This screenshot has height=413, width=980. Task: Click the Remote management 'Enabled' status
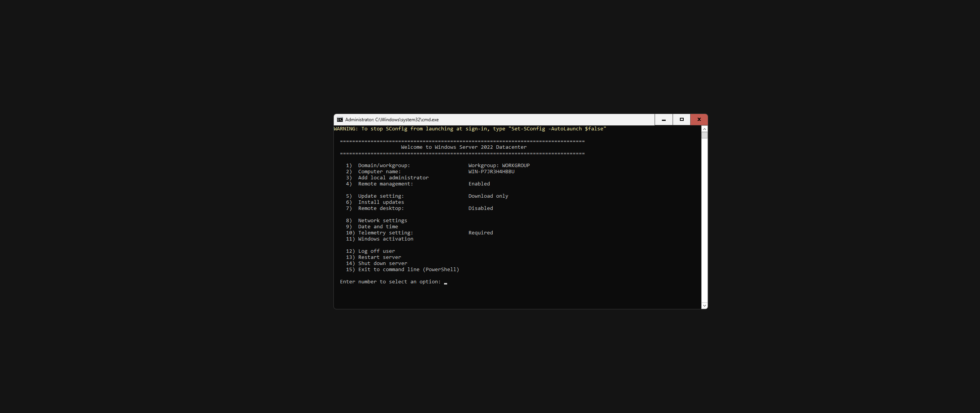coord(479,184)
